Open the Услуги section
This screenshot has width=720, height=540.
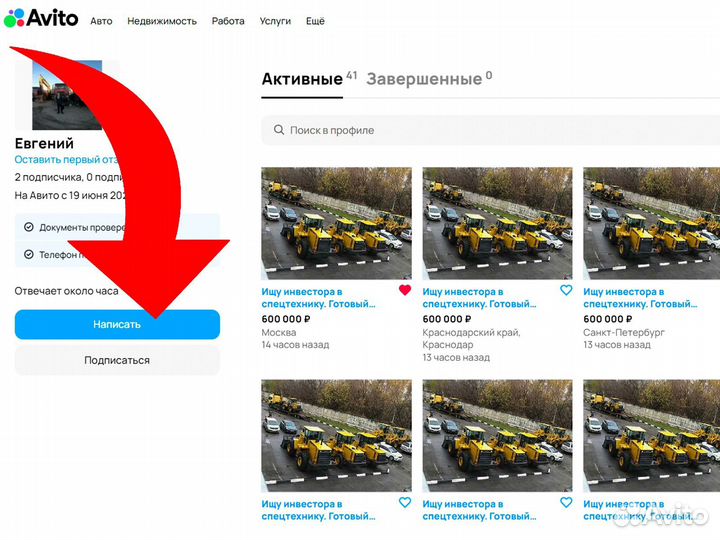pyautogui.click(x=275, y=21)
